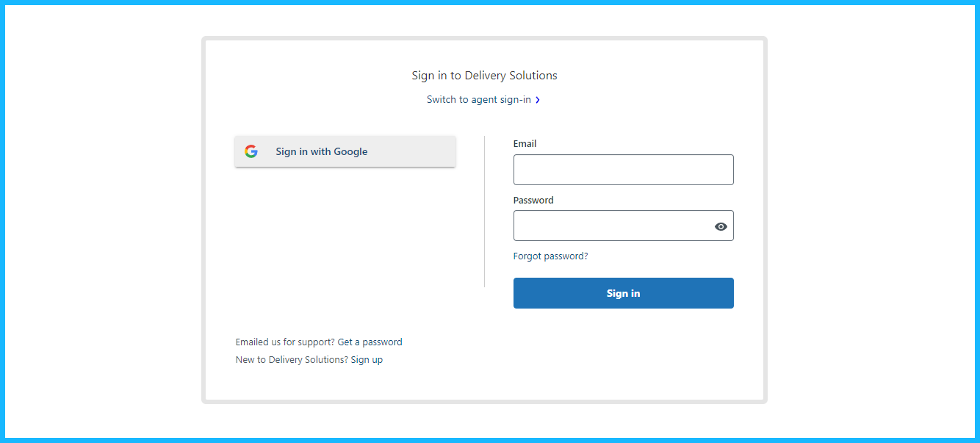Click the Google "G" logo icon
The image size is (980, 443).
(251, 151)
